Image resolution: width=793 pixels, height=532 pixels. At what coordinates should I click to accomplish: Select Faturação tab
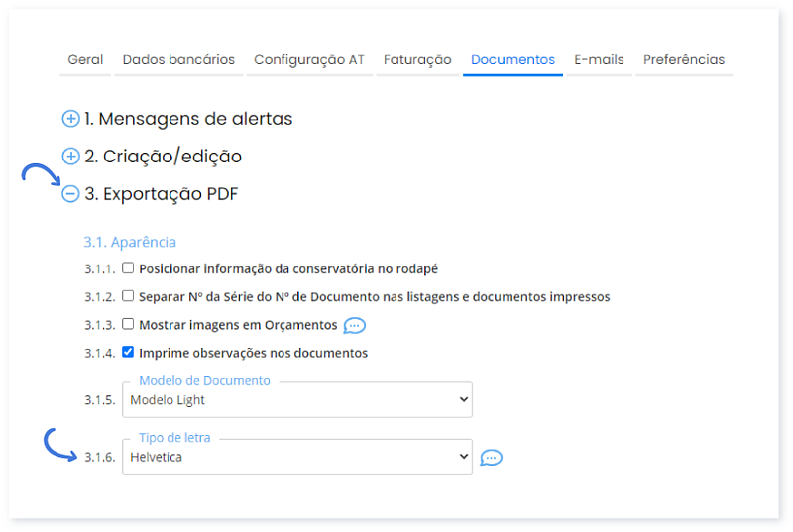point(417,60)
